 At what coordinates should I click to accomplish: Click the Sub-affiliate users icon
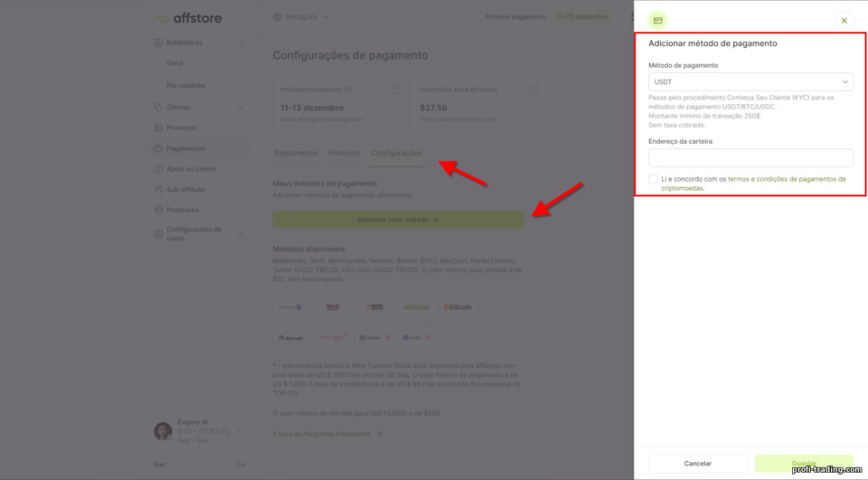click(x=158, y=189)
